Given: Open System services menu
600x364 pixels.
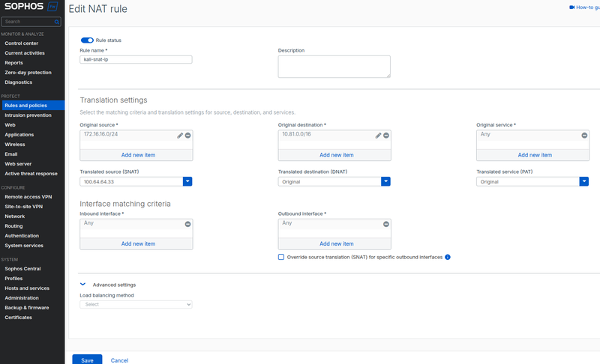Looking at the screenshot, I should (24, 246).
